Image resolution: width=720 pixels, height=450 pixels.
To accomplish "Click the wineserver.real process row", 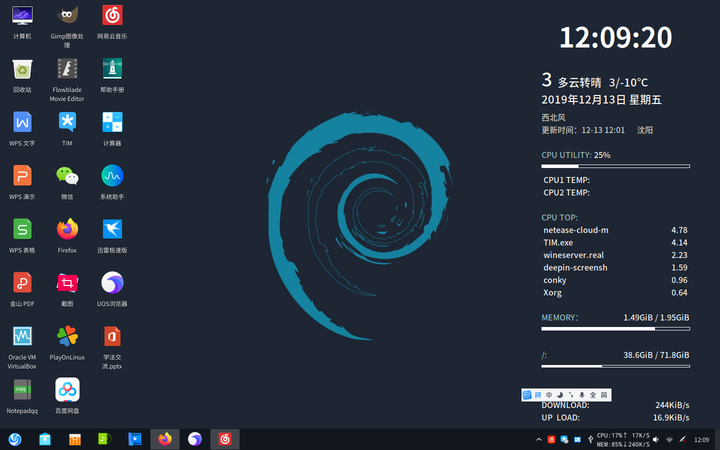I will [615, 255].
